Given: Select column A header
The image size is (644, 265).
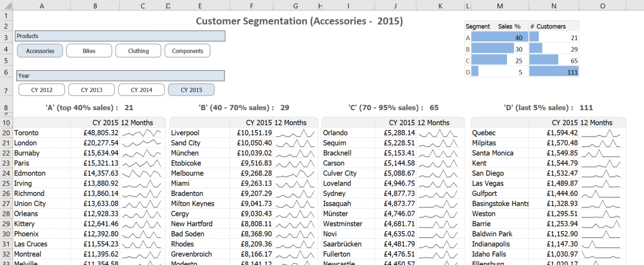Looking at the screenshot, I should tap(42, 6).
